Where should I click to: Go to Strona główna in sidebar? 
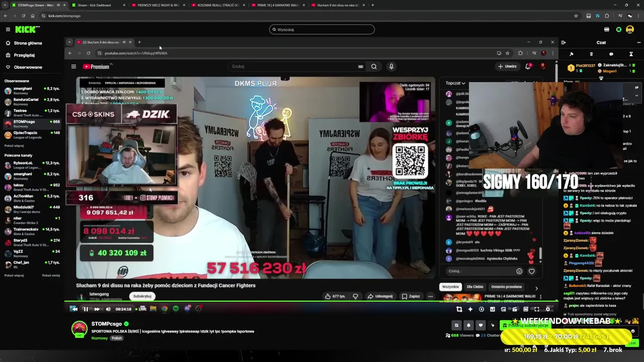pyautogui.click(x=28, y=43)
